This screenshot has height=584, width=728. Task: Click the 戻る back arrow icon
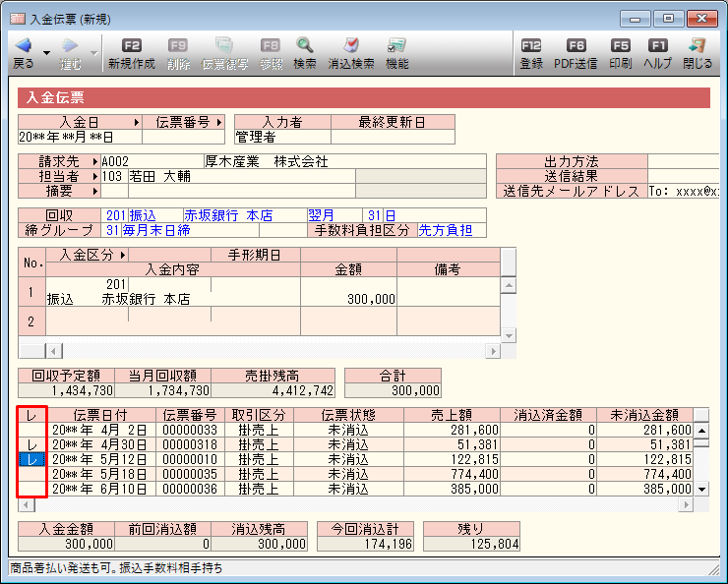pos(24,45)
